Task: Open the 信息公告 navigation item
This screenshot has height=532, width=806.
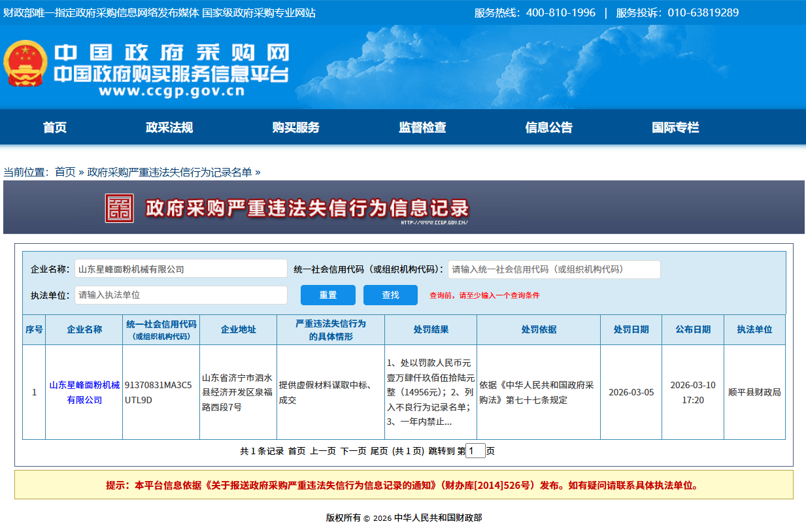Action: pos(548,127)
